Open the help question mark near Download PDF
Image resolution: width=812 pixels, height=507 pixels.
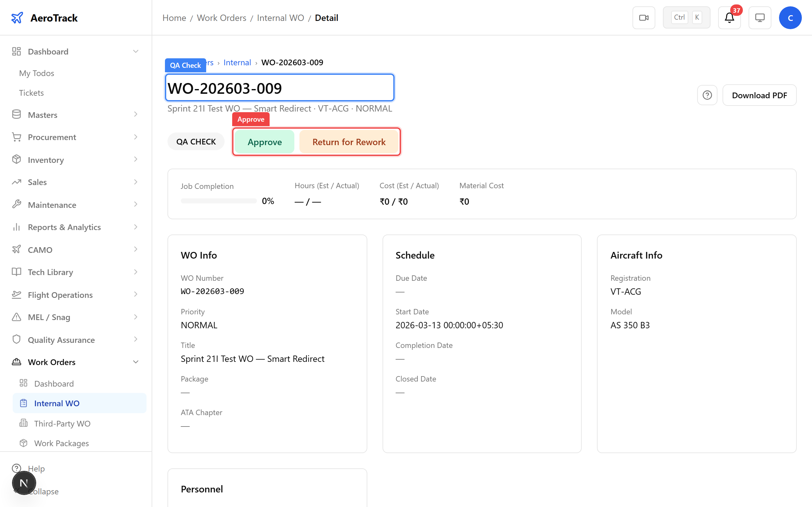pos(707,95)
